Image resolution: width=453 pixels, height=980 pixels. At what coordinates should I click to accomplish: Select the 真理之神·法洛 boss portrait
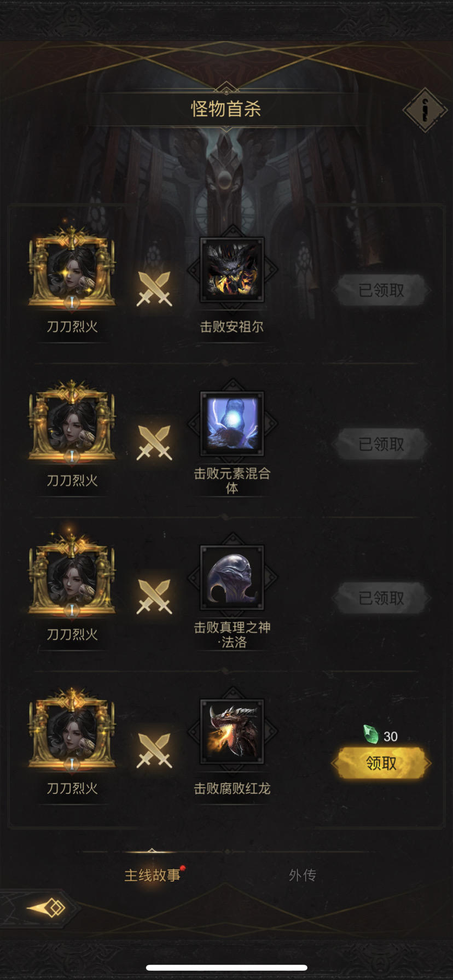[x=232, y=577]
